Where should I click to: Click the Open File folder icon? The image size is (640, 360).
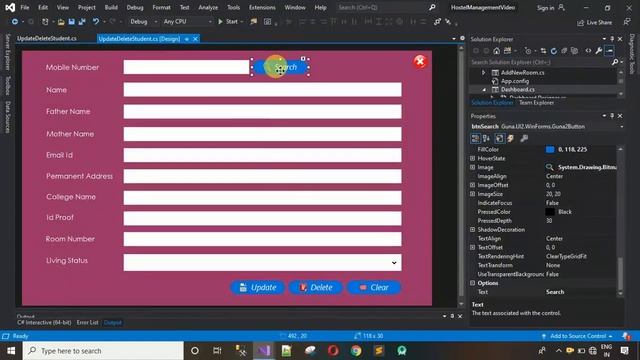coord(61,22)
